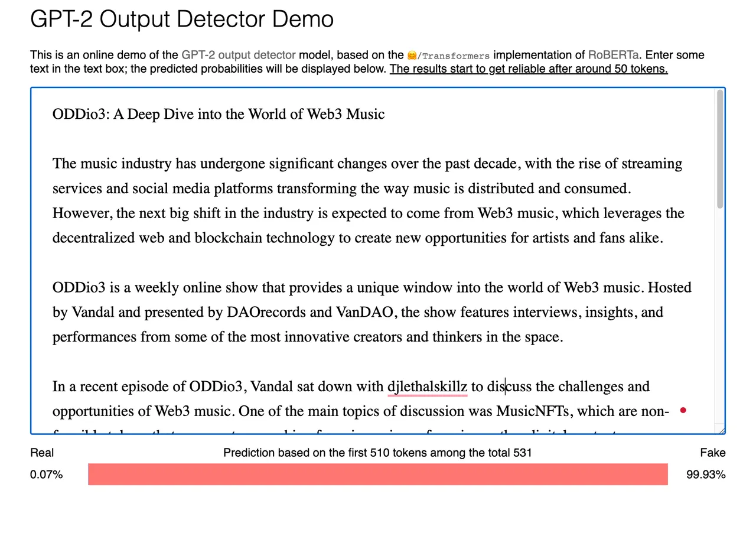The height and width of the screenshot is (536, 756).
Task: Click the 99.93% fake probability value
Action: pyautogui.click(x=706, y=475)
